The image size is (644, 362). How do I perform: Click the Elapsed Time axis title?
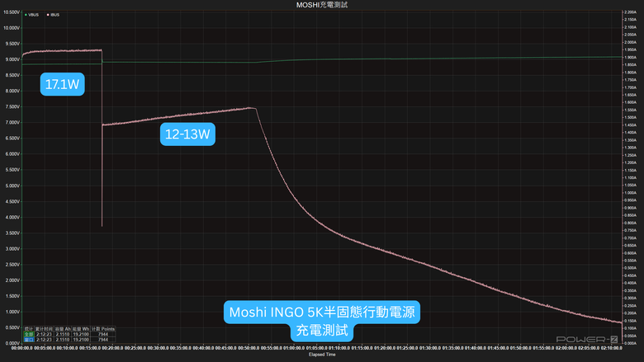[322, 355]
